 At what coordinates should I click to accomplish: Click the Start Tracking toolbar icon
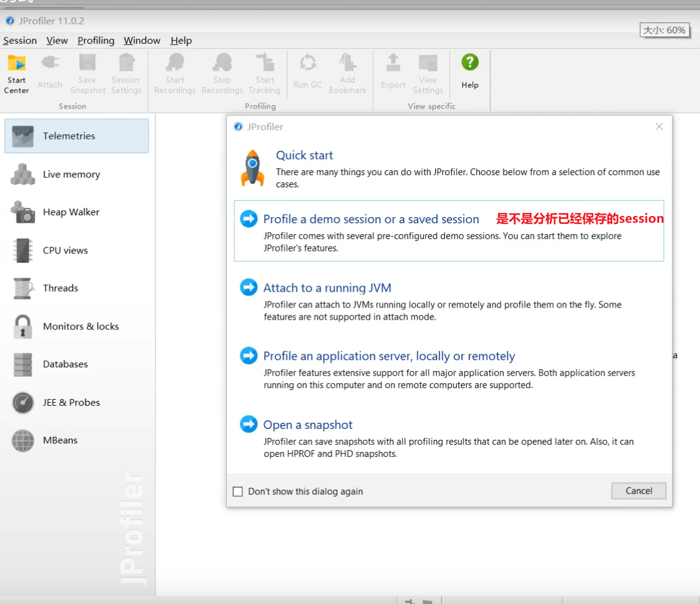[x=265, y=63]
